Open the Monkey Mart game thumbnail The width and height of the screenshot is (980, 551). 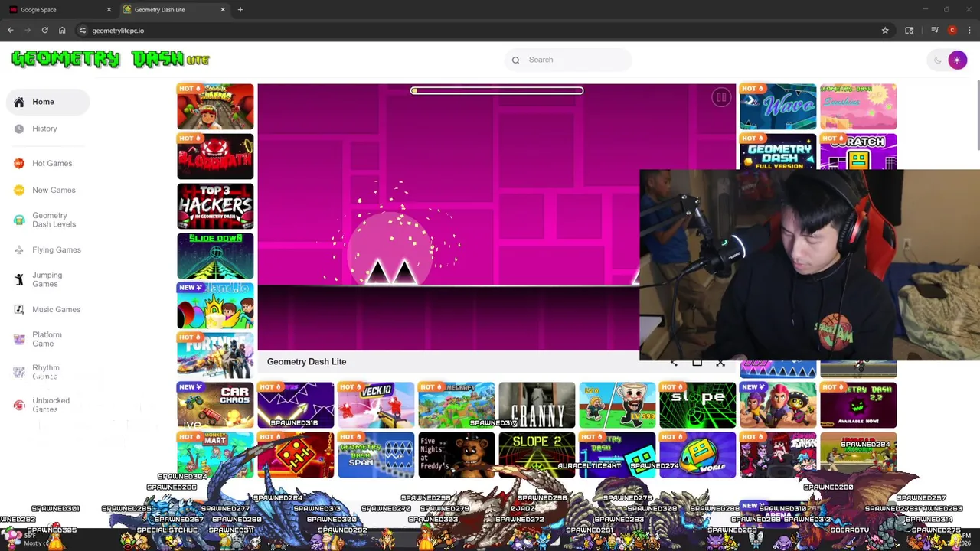215,455
